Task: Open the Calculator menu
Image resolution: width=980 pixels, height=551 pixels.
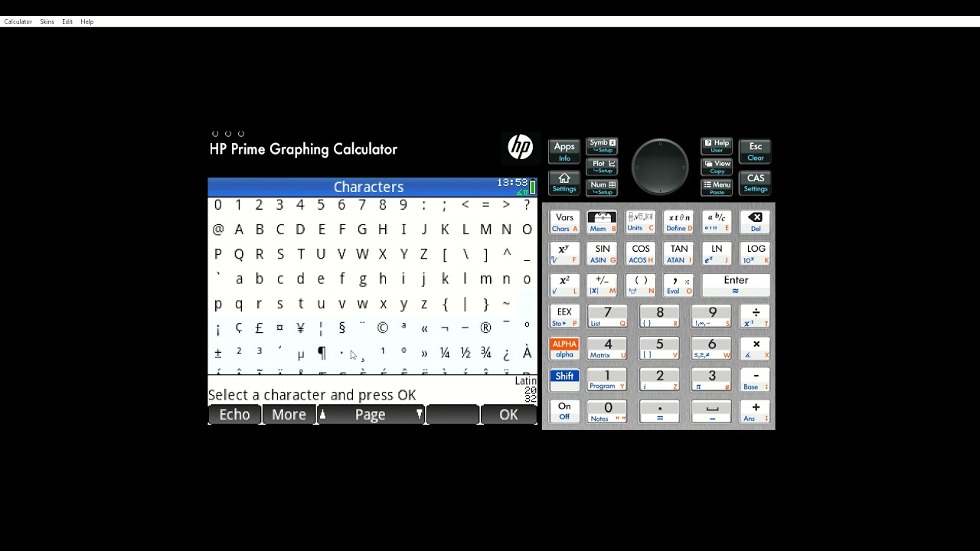Action: [18, 21]
